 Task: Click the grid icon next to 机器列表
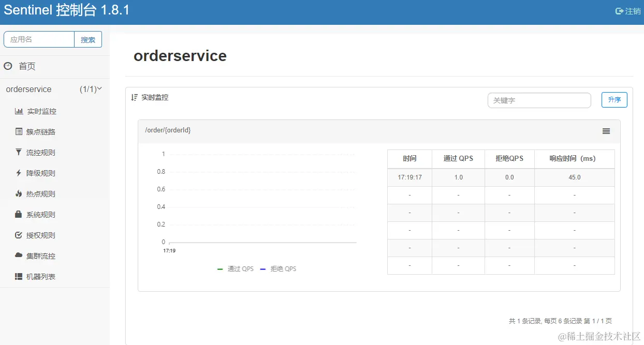click(x=19, y=277)
